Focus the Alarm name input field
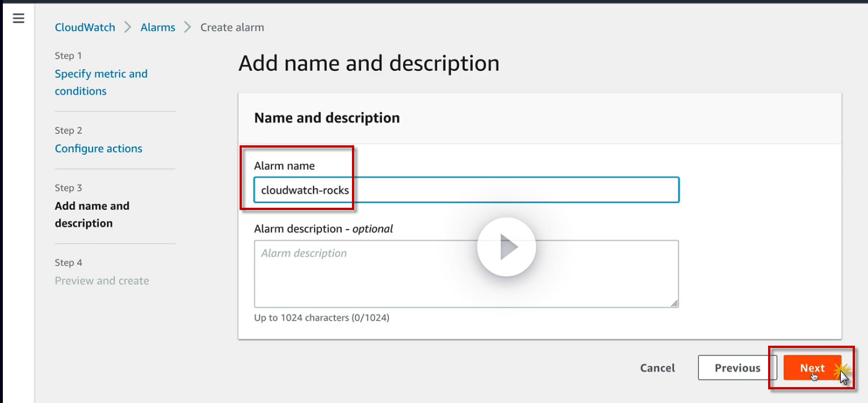 pyautogui.click(x=466, y=190)
